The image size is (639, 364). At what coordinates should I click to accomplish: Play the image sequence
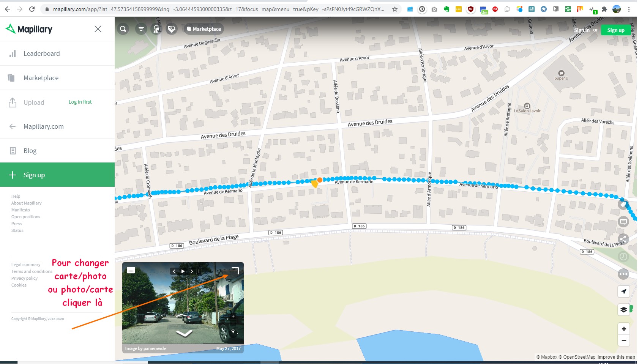point(183,271)
